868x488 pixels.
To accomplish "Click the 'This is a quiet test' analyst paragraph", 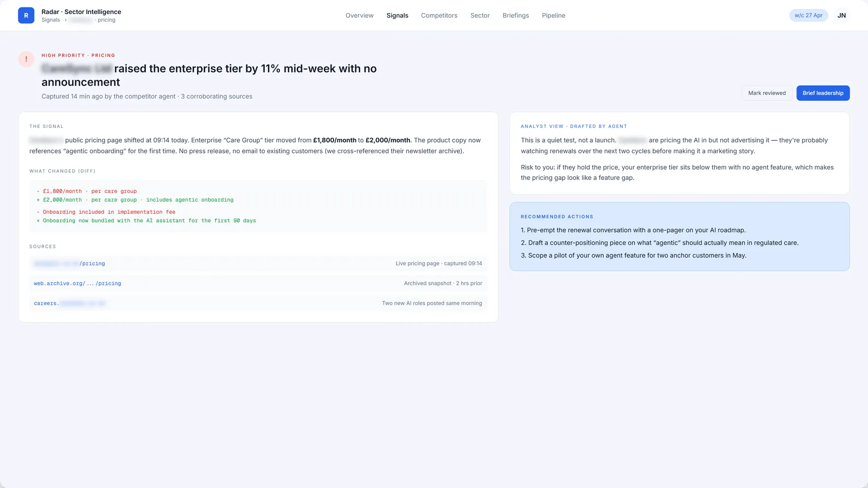I will (x=674, y=146).
